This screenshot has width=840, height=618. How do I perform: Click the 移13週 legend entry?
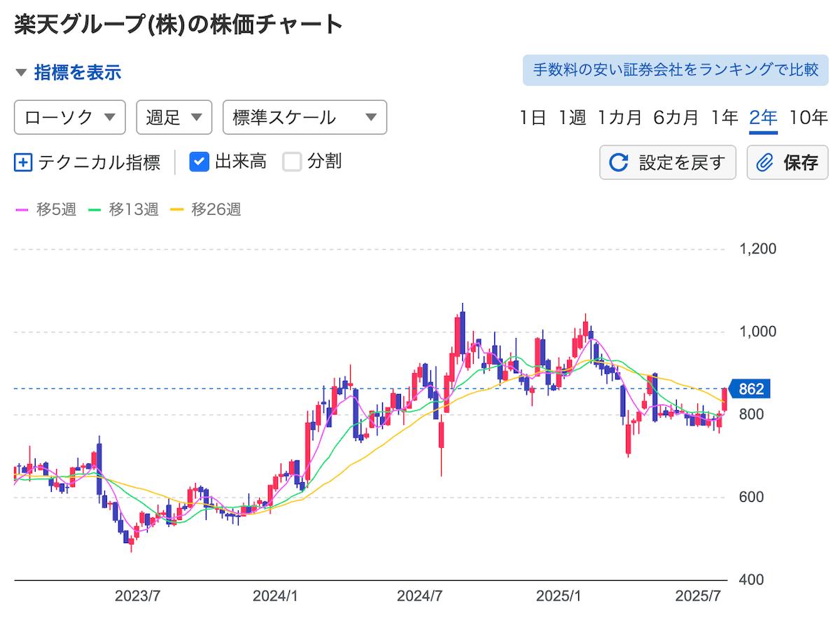[x=125, y=209]
